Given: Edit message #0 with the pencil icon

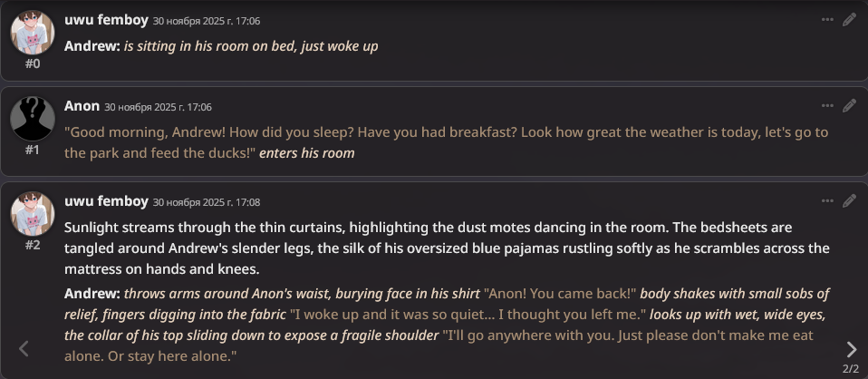Looking at the screenshot, I should 849,19.
